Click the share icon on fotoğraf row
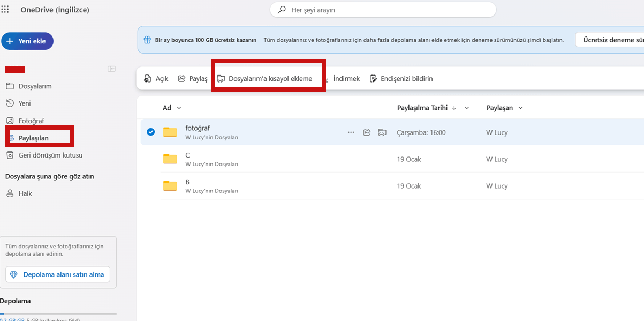 tap(367, 132)
